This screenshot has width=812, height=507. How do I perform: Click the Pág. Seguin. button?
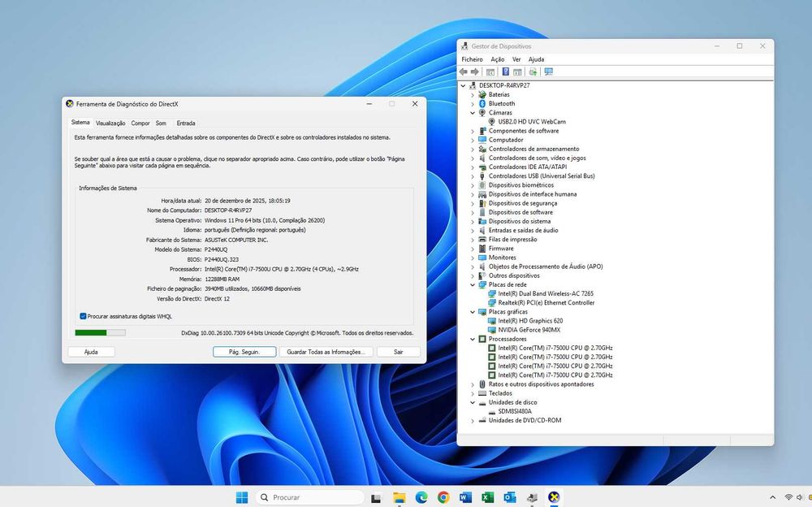click(x=244, y=352)
